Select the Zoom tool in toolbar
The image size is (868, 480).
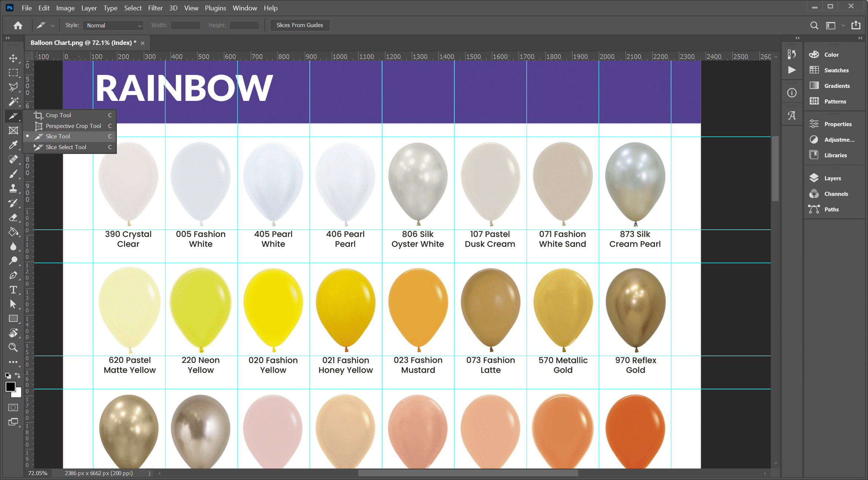tap(13, 348)
